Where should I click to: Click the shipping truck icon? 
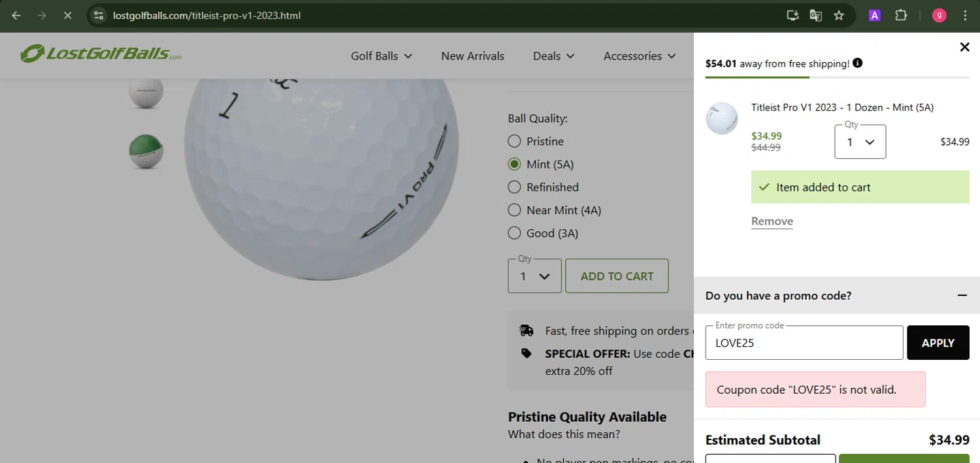tap(527, 330)
